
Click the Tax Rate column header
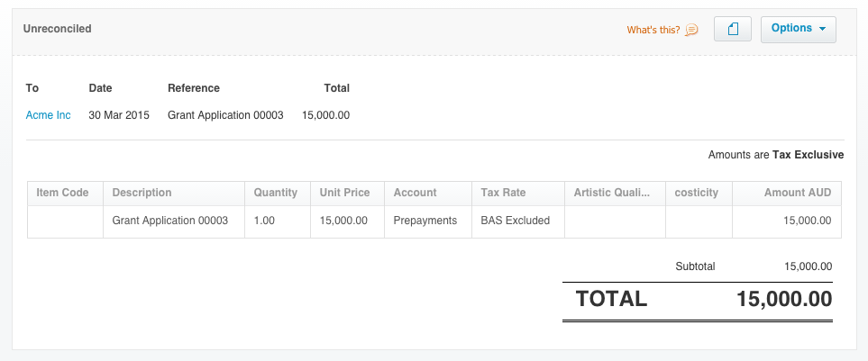click(x=504, y=193)
